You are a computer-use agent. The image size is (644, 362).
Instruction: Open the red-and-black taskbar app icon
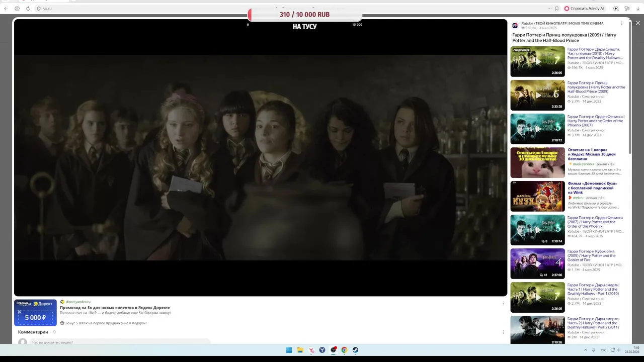click(x=334, y=350)
